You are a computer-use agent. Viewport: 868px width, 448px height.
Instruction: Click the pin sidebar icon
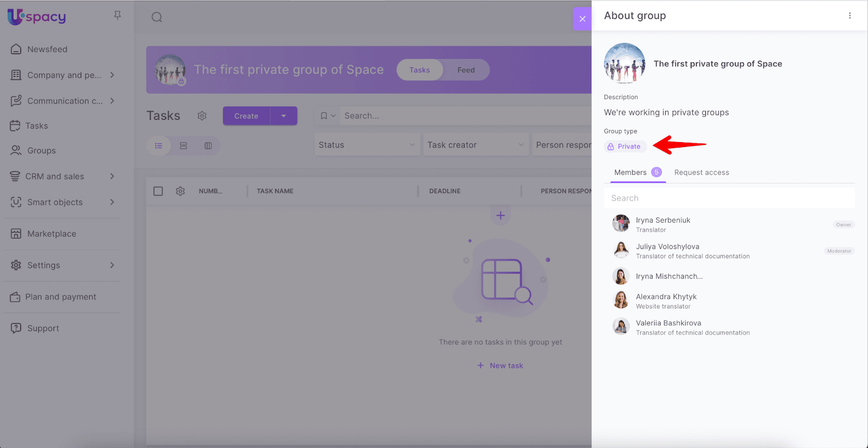pyautogui.click(x=117, y=16)
